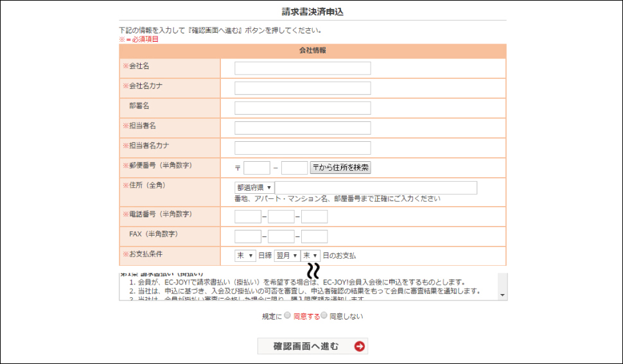Select the 担当者名 text field
The image size is (623, 364).
click(303, 128)
